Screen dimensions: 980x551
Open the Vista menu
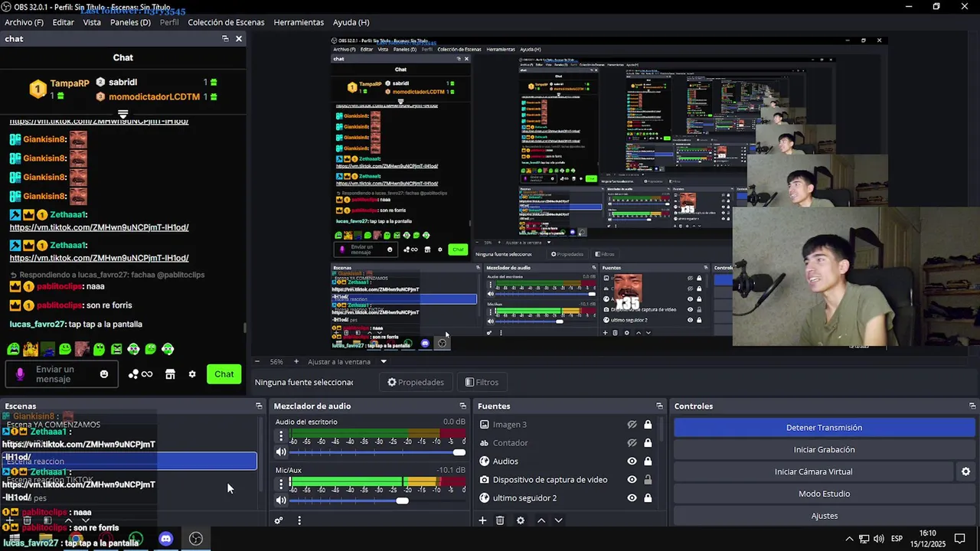click(x=92, y=22)
